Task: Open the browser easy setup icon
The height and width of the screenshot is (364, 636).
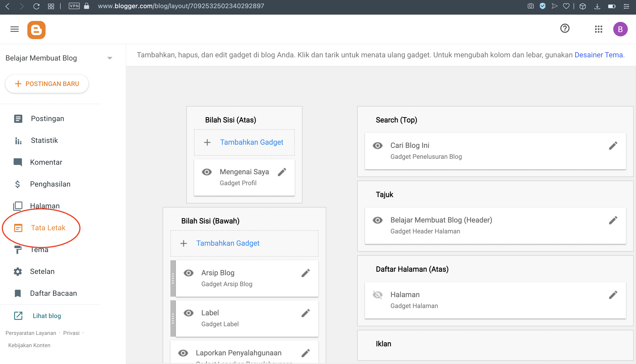Action: point(626,6)
